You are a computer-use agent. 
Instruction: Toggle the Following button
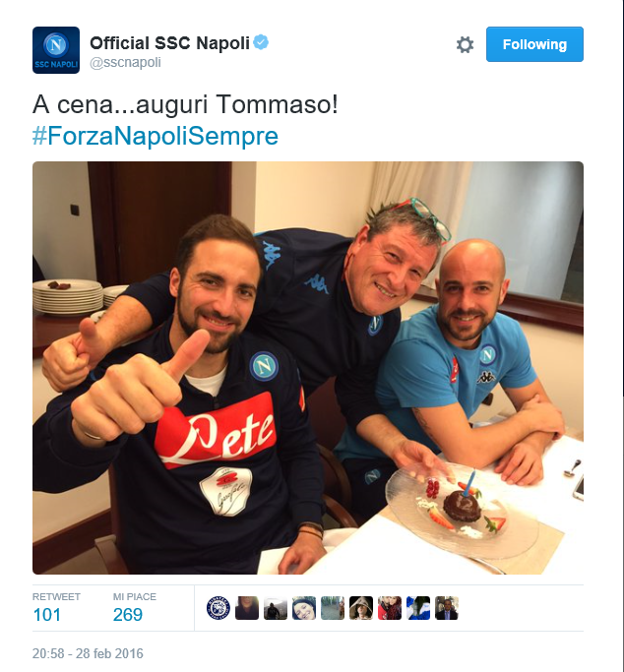click(534, 44)
